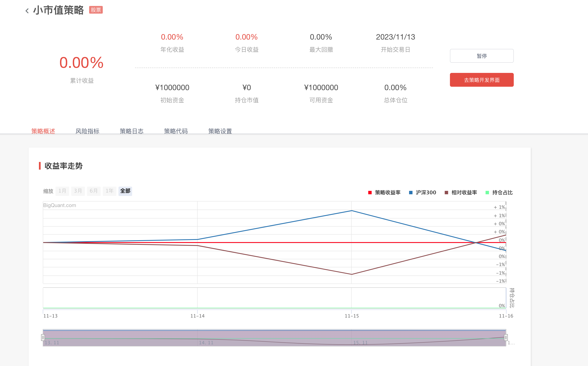Toggle the 策略收益率 legend series
The height and width of the screenshot is (366, 588).
click(x=387, y=192)
